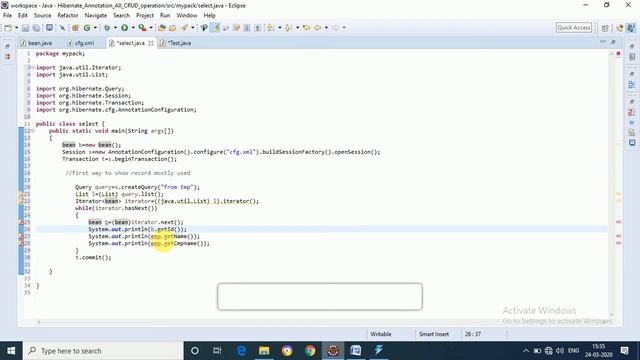This screenshot has width=640, height=360.
Task: Open the Previous Annotation dropdown arrow
Action: pyautogui.click(x=298, y=28)
